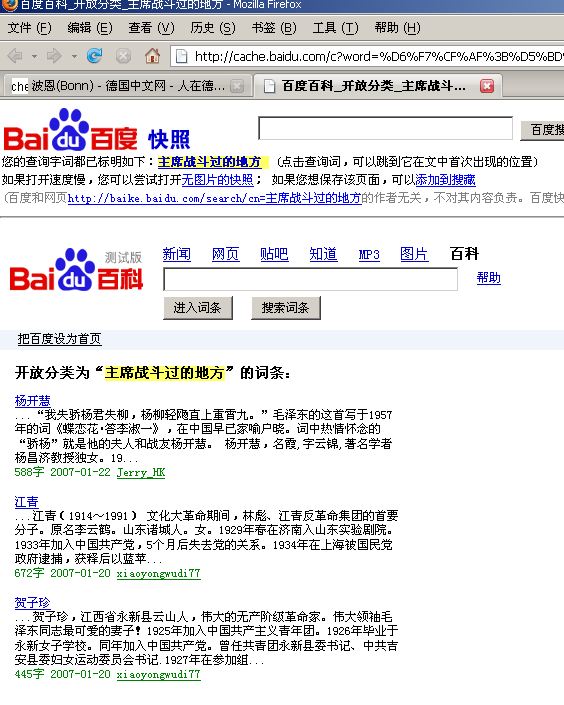
Task: Open the forward history dropdown arrow
Action: (x=74, y=57)
